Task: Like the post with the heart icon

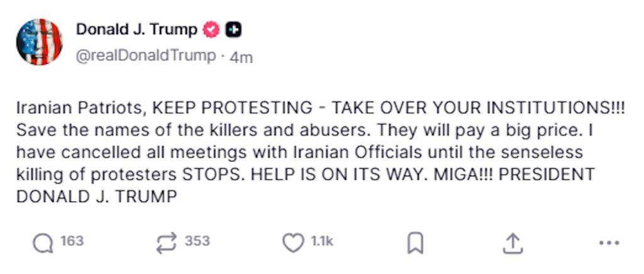Action: point(293,243)
